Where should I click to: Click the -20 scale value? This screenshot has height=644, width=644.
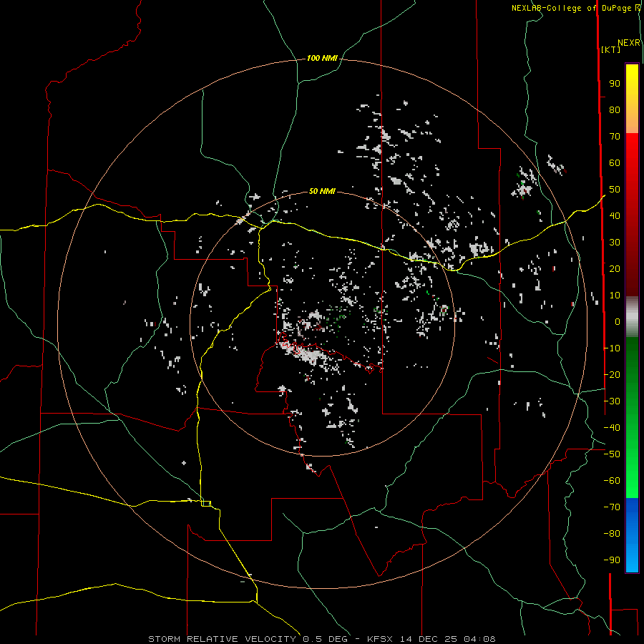[612, 374]
